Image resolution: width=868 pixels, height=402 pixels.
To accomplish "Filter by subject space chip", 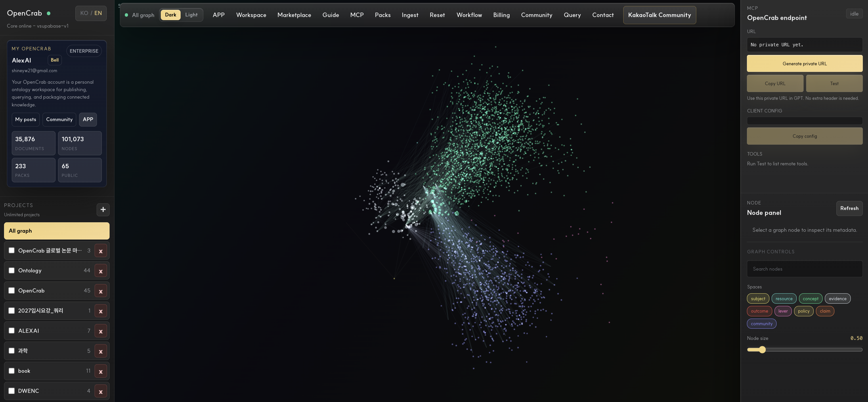I will pyautogui.click(x=758, y=298).
